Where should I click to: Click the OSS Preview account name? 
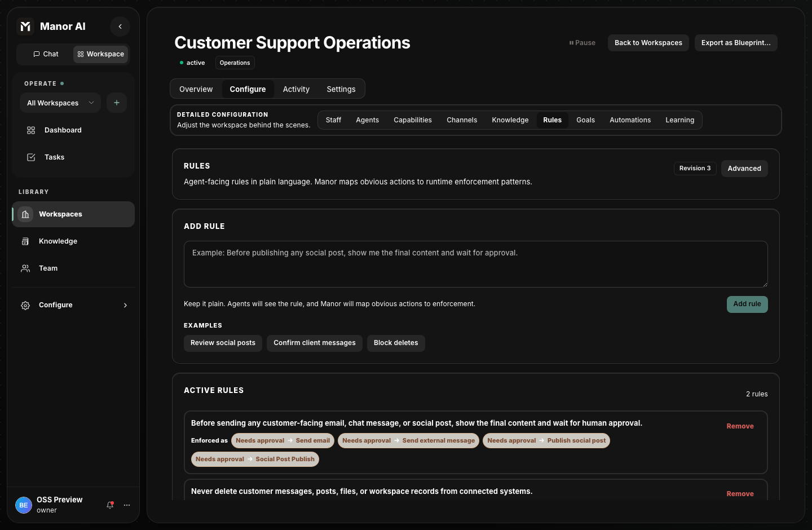[60, 500]
